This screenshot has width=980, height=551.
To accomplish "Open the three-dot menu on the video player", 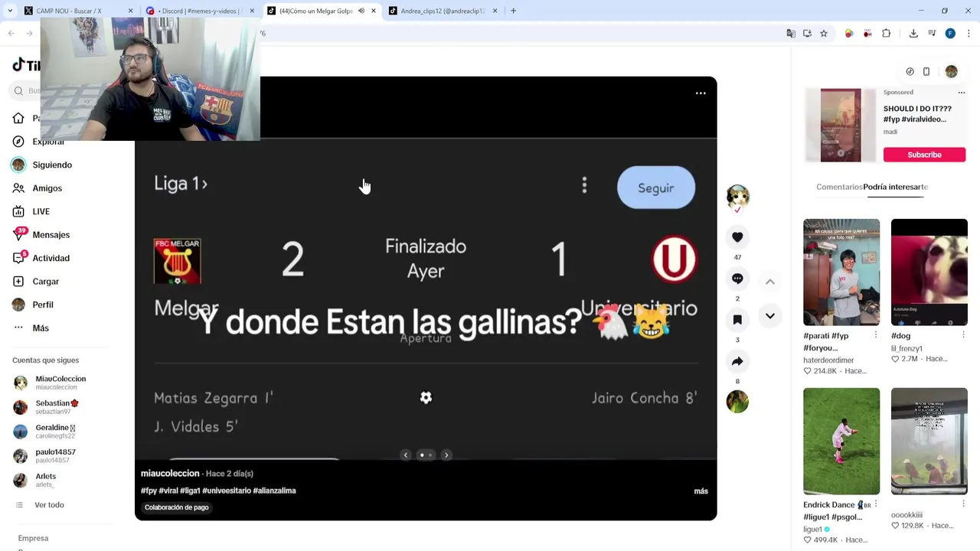I will 701,93.
